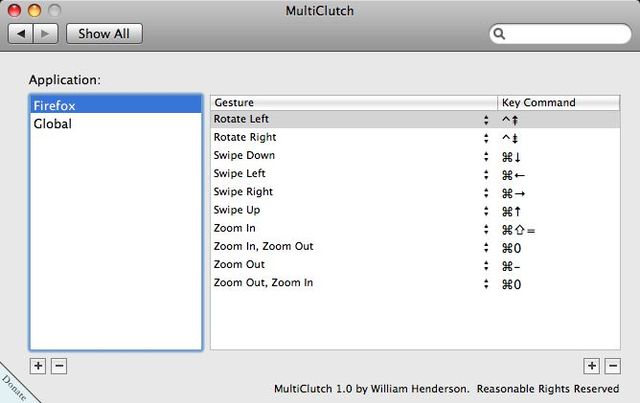Sort by the Key Command column header

tap(559, 102)
